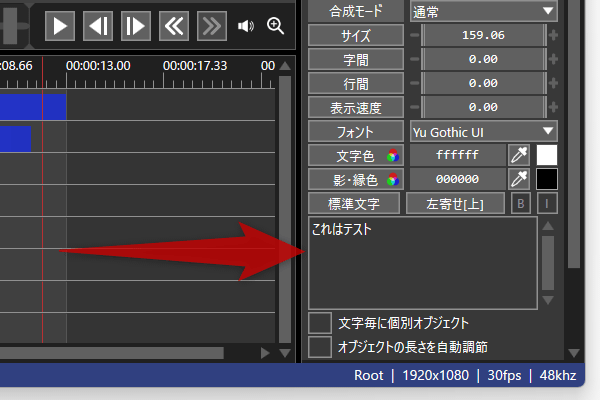The height and width of the screenshot is (400, 600).
Task: Click the フォント label button
Action: click(356, 132)
